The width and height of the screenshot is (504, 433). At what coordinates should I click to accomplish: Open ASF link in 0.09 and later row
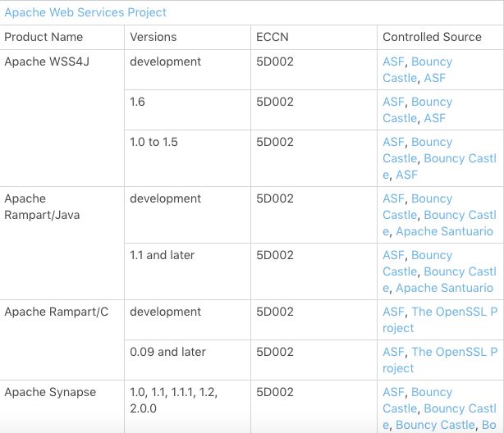[x=393, y=352]
